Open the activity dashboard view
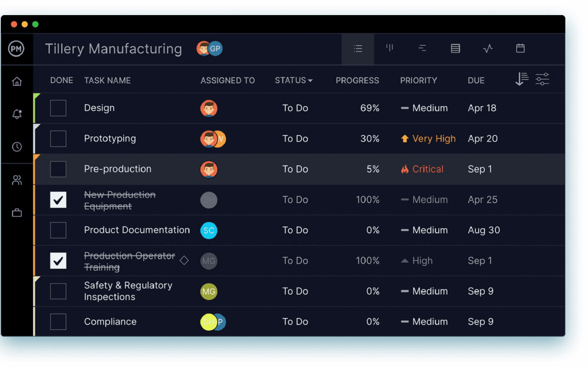The height and width of the screenshot is (367, 588). click(x=488, y=48)
